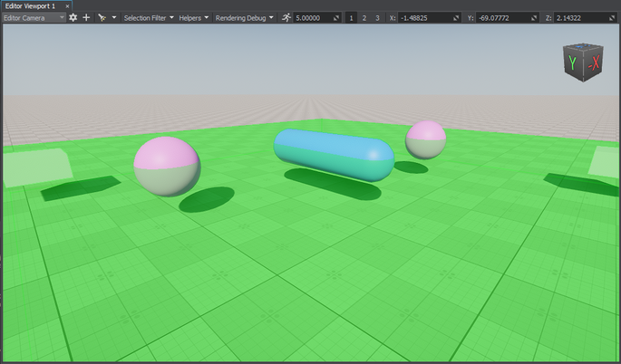Viewport: 621px width, 364px height.
Task: Select camera speed preset 3
Action: 377,17
